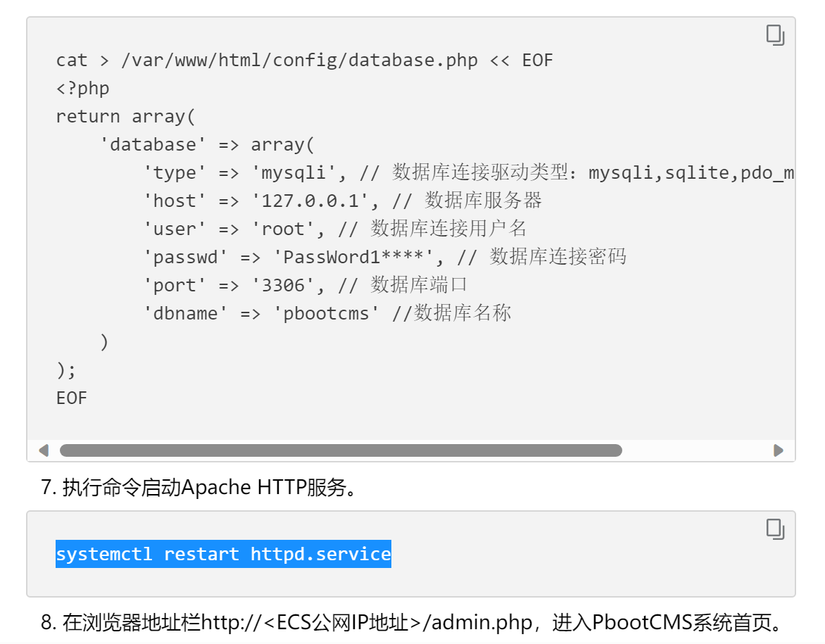The width and height of the screenshot is (825, 644).
Task: Click the 'return array(' line
Action: tap(126, 117)
